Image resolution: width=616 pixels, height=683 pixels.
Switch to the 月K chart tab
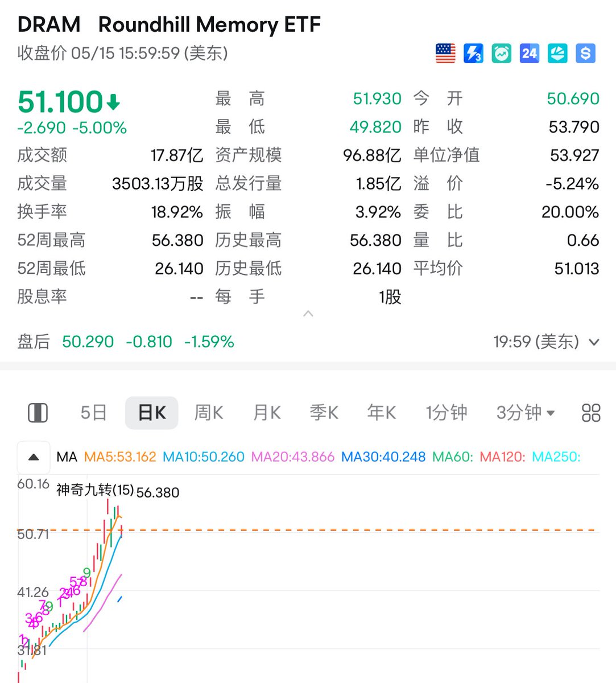267,412
